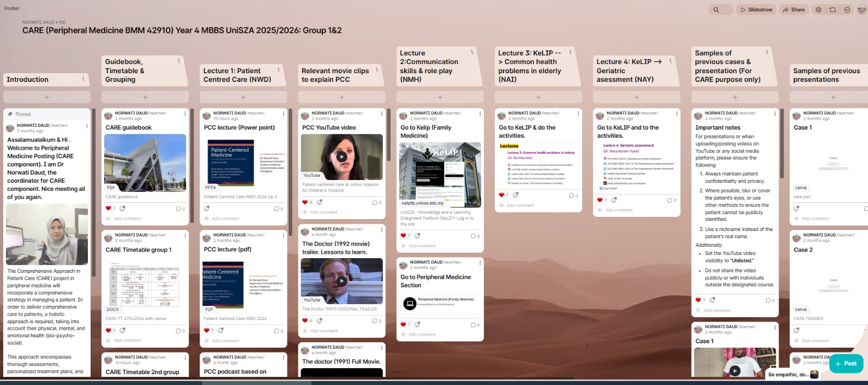Open post menu on CARE guidebook post
This screenshot has height=385, width=868.
pyautogui.click(x=185, y=114)
